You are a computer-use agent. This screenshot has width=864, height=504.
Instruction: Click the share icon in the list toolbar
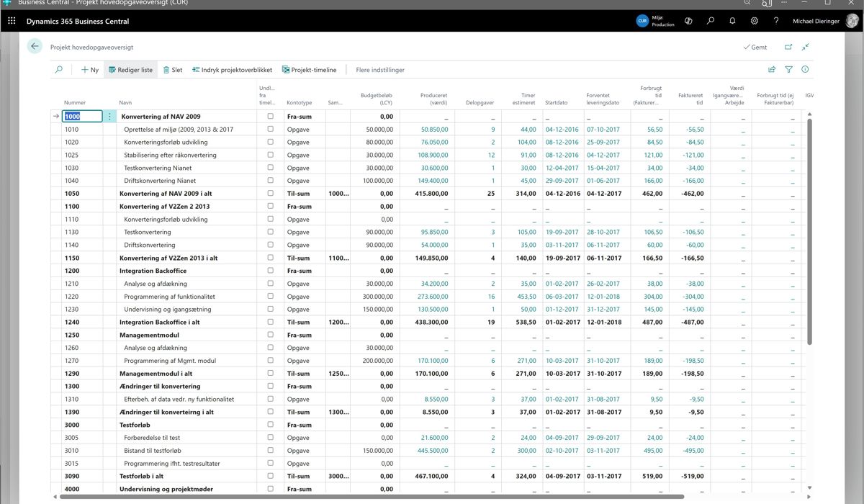point(772,70)
